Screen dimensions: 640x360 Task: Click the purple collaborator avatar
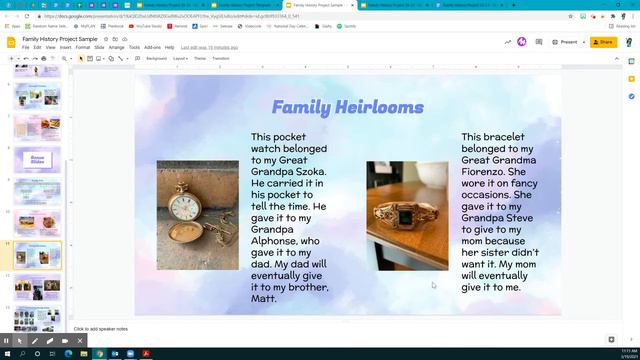pos(522,42)
